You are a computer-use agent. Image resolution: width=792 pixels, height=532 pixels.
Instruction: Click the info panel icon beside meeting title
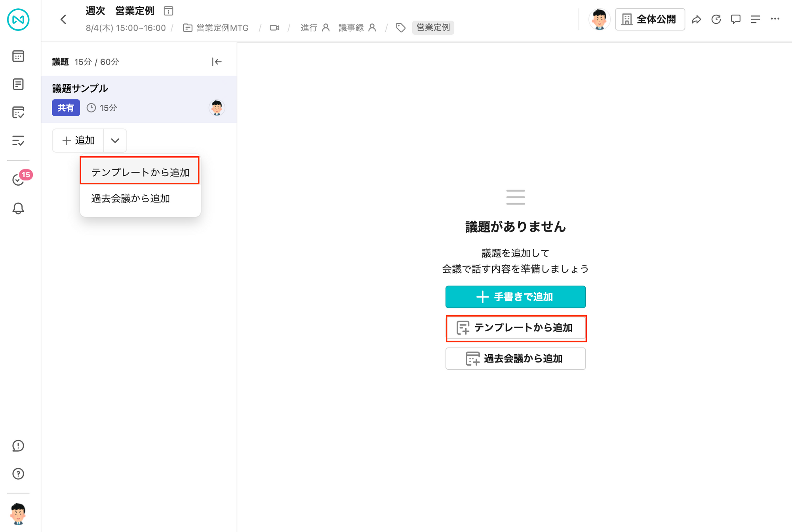coord(168,11)
